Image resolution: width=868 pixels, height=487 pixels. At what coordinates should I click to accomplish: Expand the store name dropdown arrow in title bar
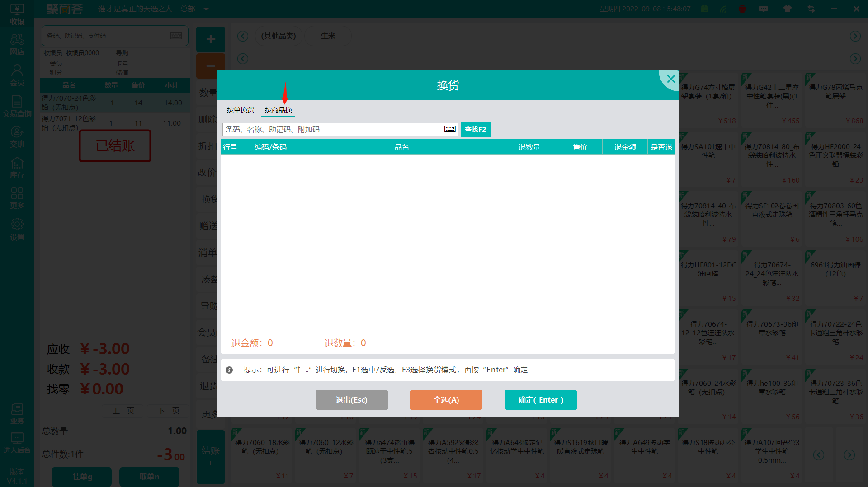[206, 9]
